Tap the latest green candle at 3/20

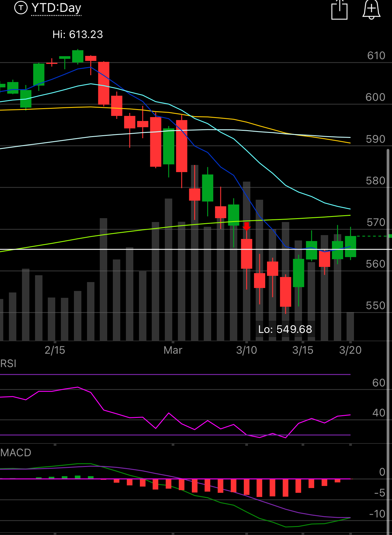click(350, 246)
